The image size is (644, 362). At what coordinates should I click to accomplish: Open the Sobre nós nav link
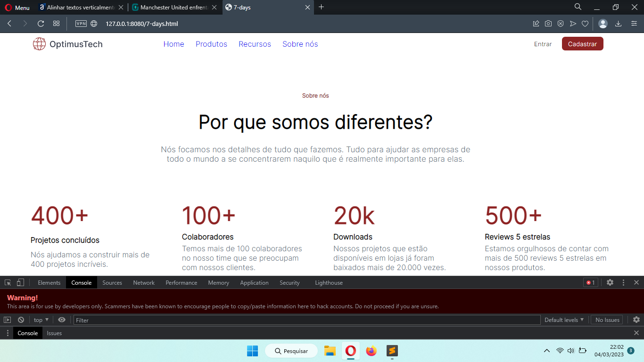[300, 44]
